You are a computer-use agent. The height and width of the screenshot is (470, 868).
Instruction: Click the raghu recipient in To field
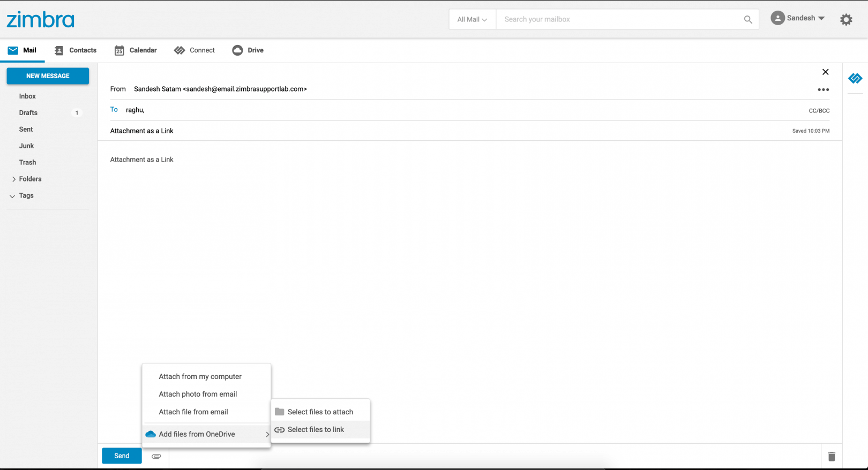(x=135, y=110)
